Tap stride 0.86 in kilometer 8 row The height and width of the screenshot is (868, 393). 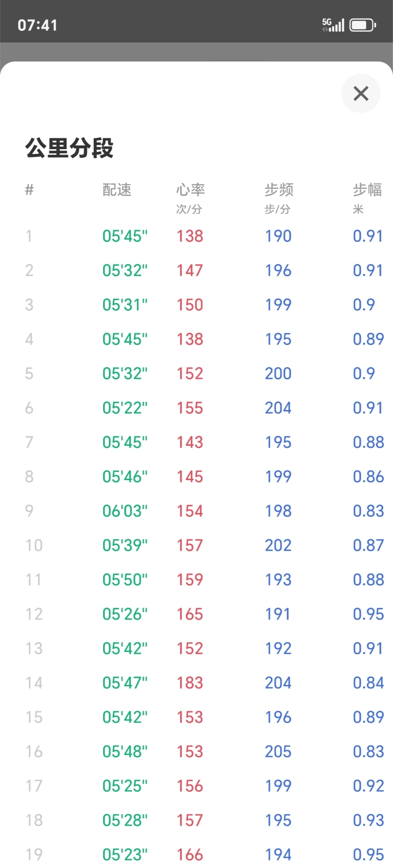point(368,476)
